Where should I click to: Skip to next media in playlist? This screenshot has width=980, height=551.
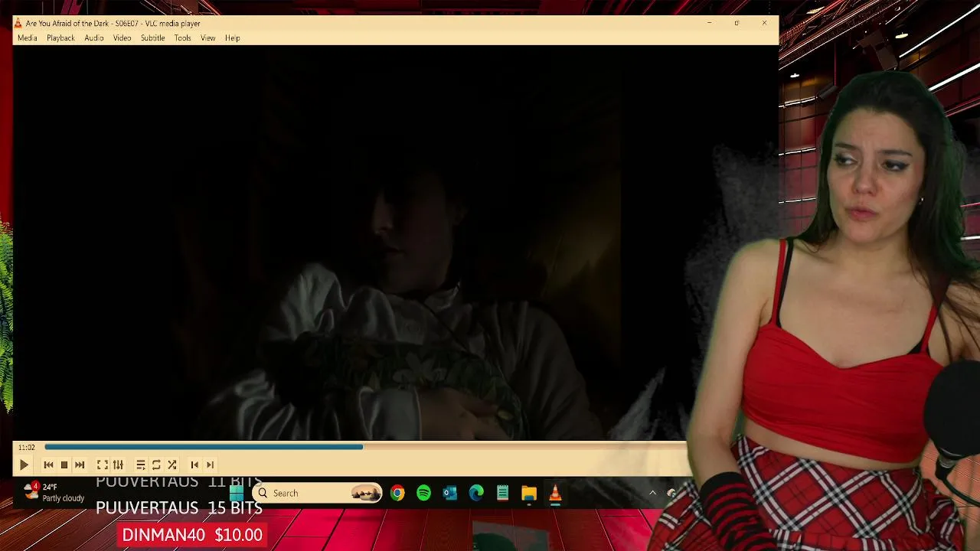click(80, 465)
